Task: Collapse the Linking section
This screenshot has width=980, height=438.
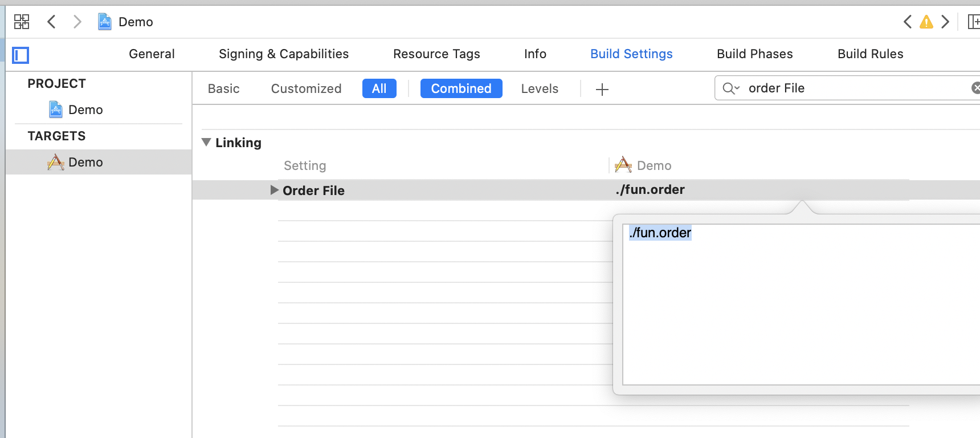Action: [x=206, y=142]
